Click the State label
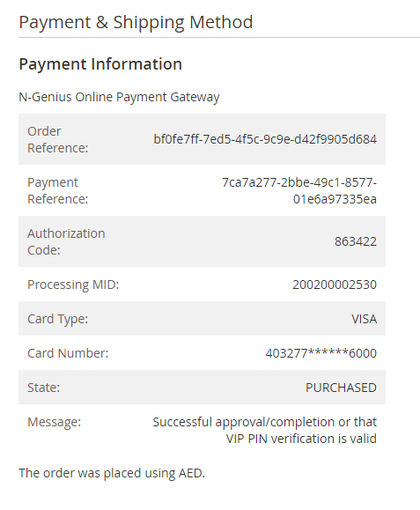Viewport: 420px width, 510px height. pyautogui.click(x=43, y=388)
